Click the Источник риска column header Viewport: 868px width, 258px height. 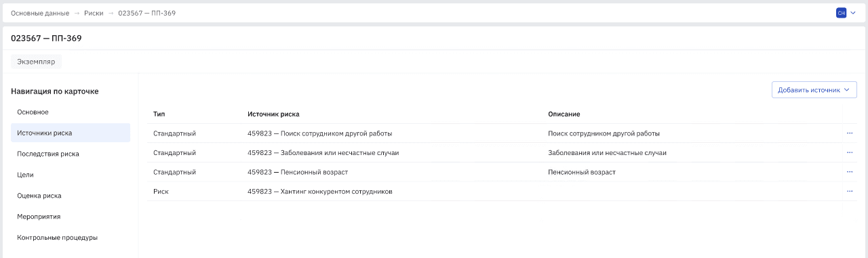click(274, 114)
